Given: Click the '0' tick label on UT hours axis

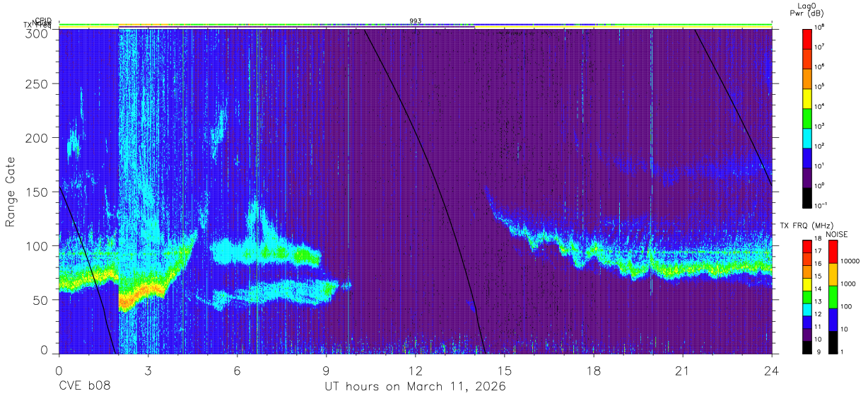Looking at the screenshot, I should tap(59, 371).
